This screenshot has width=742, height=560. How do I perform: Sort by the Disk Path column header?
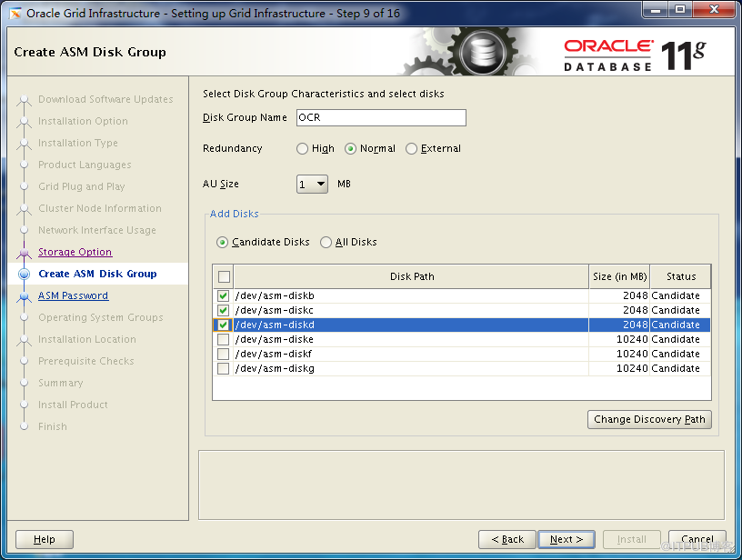point(411,276)
